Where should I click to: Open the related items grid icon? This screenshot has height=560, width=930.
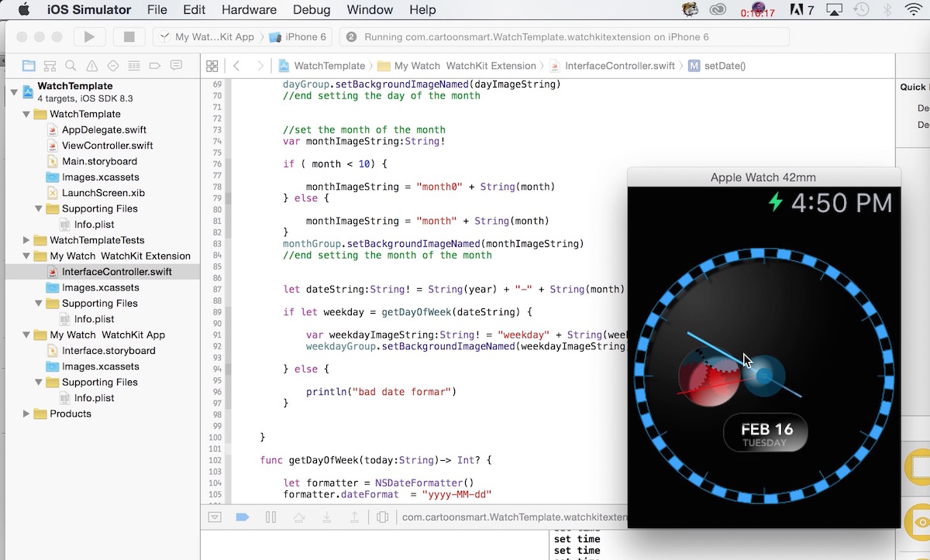212,66
